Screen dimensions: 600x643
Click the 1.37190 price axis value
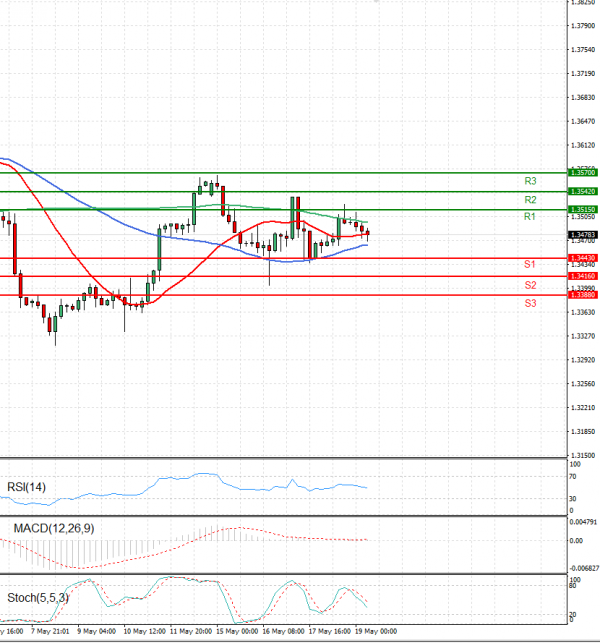[583, 73]
